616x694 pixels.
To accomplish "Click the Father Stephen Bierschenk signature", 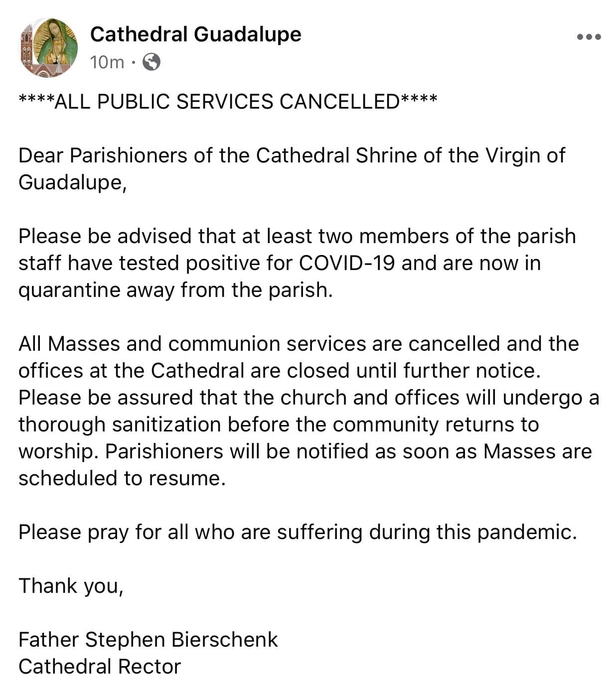I will click(148, 640).
